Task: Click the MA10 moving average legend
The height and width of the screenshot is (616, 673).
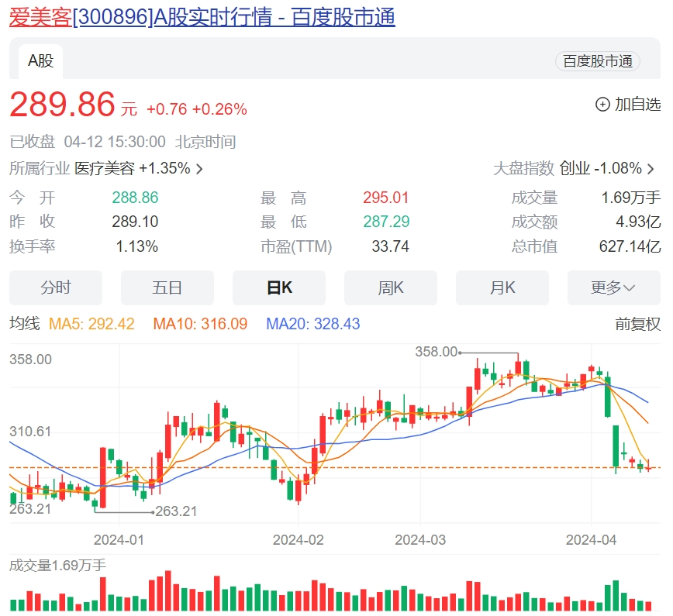Action: tap(200, 324)
